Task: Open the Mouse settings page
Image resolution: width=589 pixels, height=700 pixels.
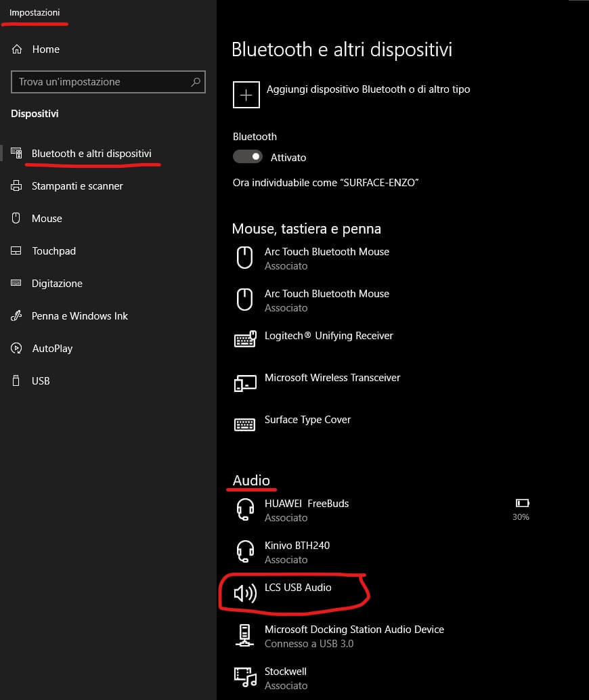Action: point(47,219)
